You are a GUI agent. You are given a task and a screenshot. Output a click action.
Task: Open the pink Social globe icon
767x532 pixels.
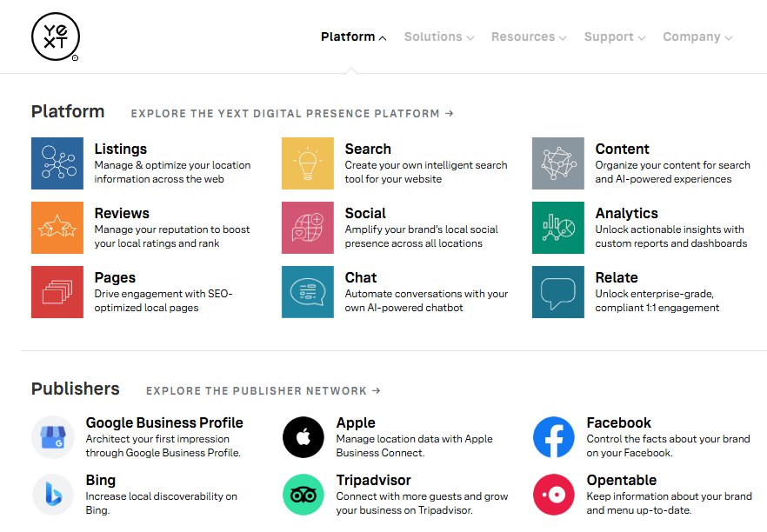[308, 228]
